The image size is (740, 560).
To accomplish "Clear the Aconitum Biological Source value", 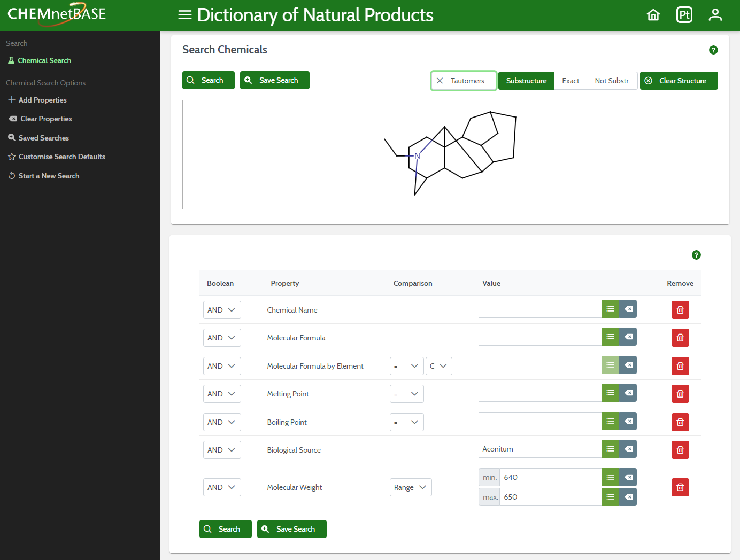I will pos(628,449).
